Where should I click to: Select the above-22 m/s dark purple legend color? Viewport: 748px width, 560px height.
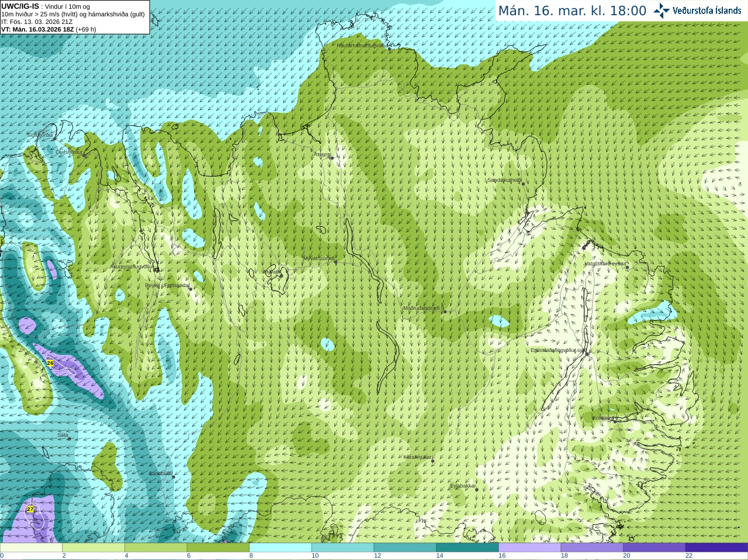[x=716, y=548]
